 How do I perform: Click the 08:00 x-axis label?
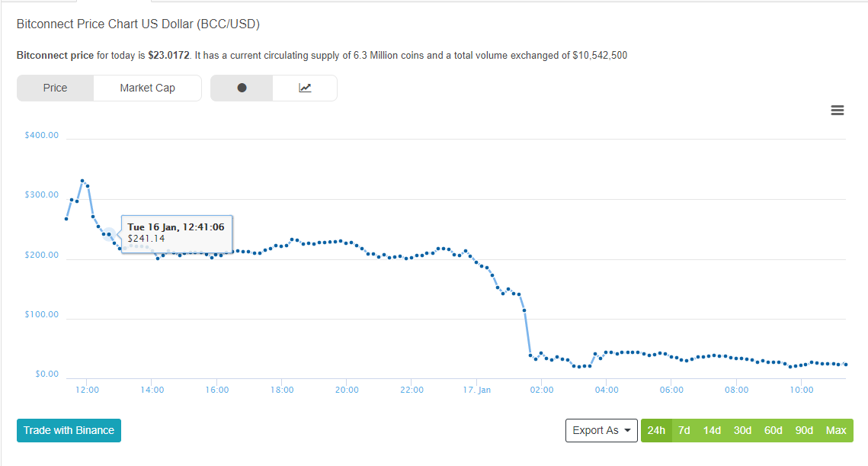(x=736, y=390)
